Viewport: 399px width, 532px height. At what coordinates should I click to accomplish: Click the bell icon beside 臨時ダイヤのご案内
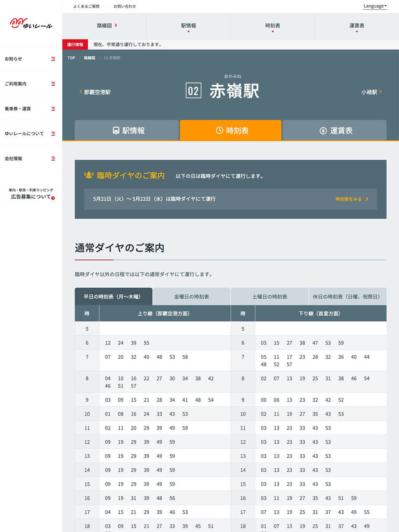(x=89, y=176)
